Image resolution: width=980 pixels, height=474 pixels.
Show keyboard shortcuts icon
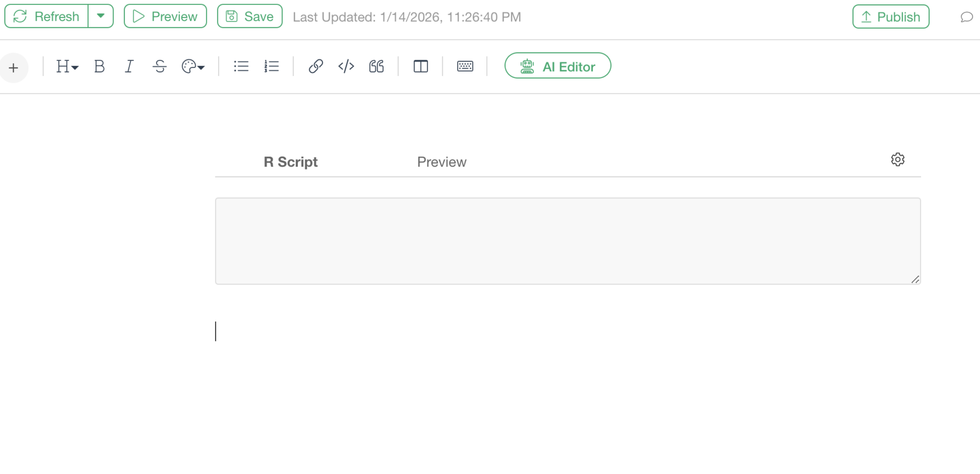click(465, 67)
